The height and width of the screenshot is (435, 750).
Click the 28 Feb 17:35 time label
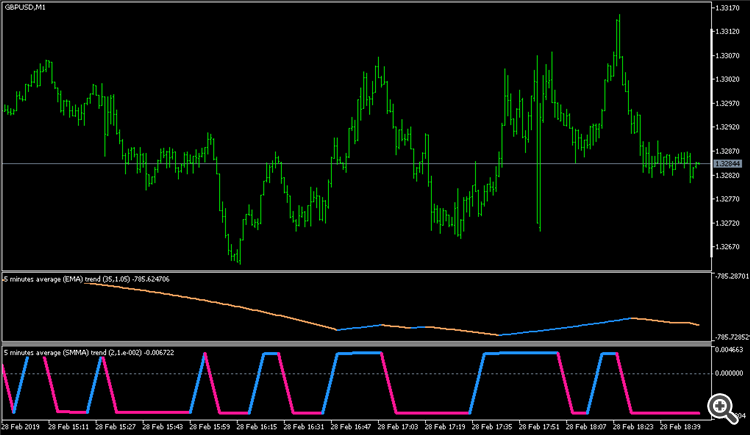[492, 426]
